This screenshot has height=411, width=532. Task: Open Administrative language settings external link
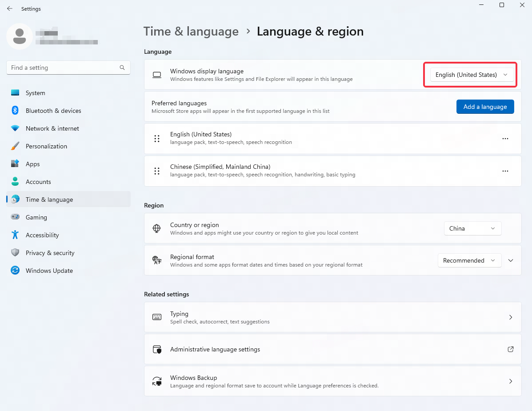pyautogui.click(x=511, y=349)
